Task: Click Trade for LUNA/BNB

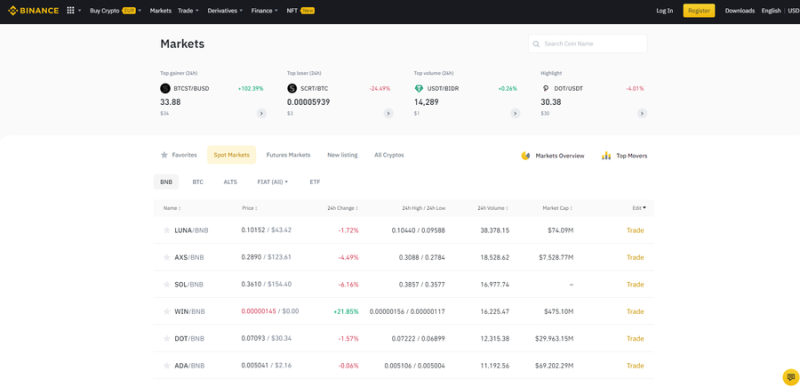Action: point(635,230)
